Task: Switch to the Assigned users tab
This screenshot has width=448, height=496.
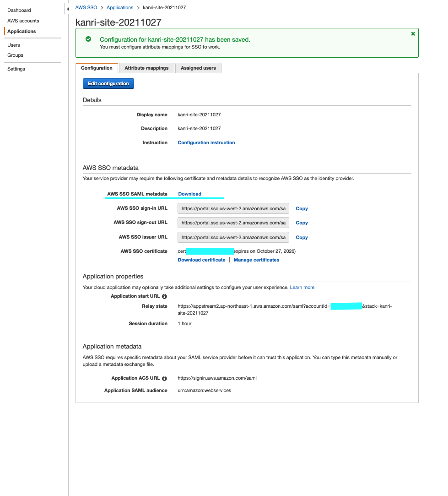Action: [198, 68]
